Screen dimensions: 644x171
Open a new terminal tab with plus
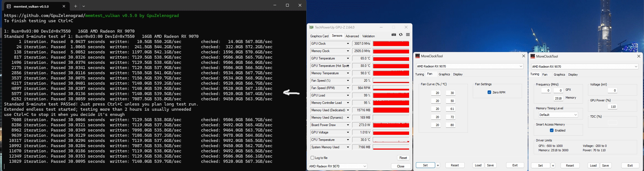pyautogui.click(x=75, y=6)
